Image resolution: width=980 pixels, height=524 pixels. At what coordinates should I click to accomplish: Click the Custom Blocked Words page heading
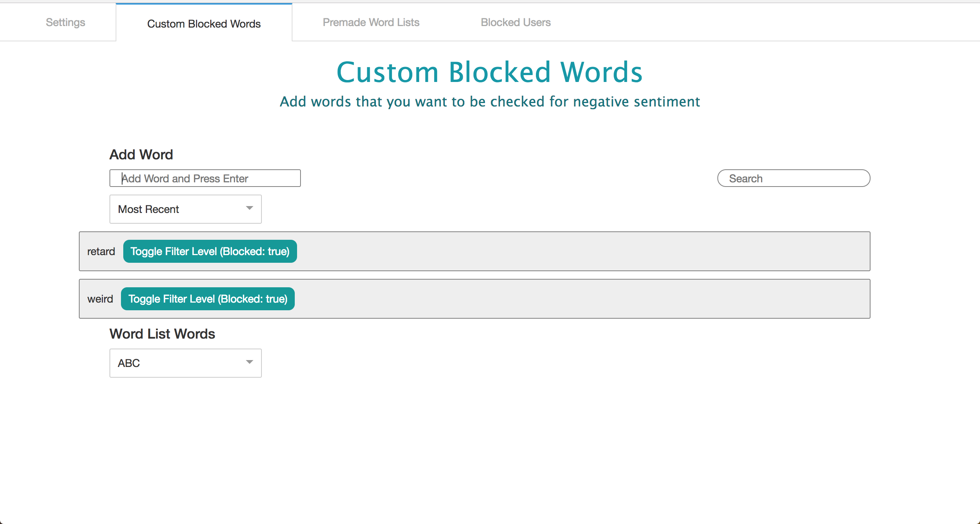coord(490,72)
